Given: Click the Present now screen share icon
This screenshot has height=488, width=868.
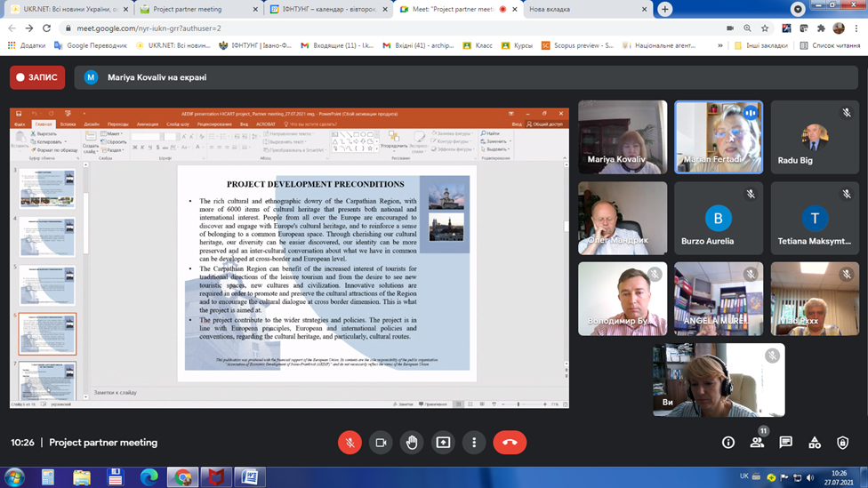Looking at the screenshot, I should (443, 443).
